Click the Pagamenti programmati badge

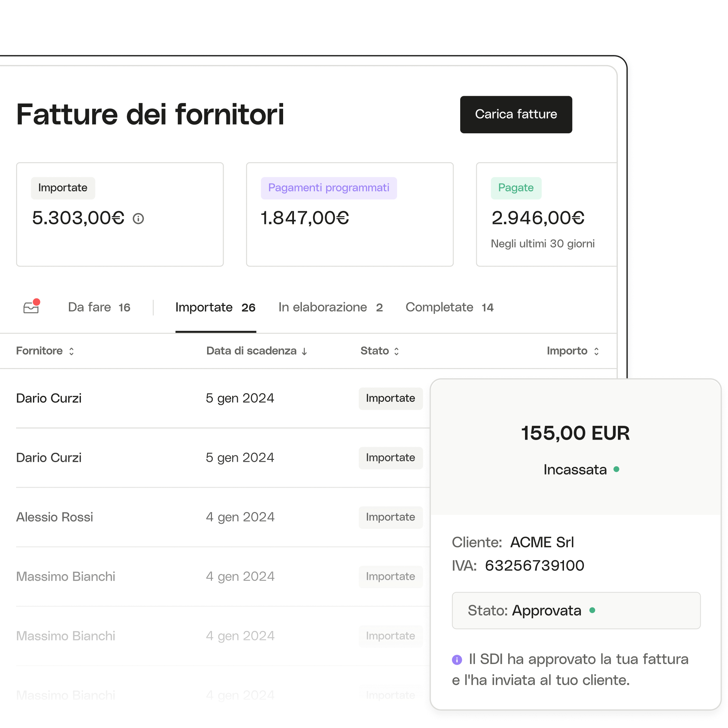coord(328,188)
